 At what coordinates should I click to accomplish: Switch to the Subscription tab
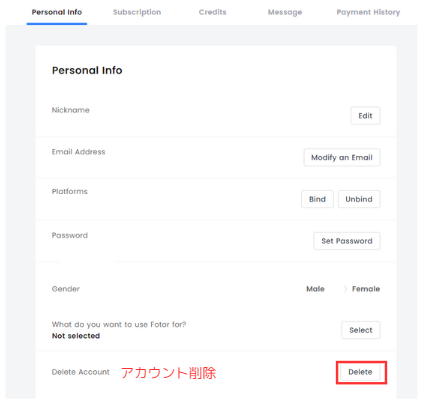click(137, 12)
